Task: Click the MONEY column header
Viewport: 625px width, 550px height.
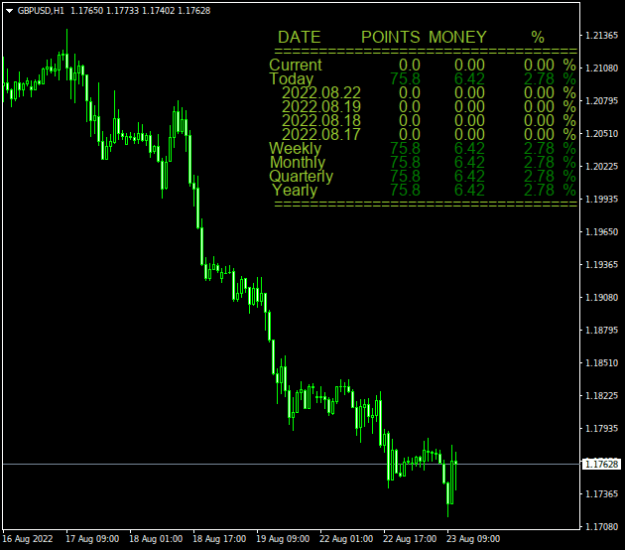Action: tap(458, 37)
